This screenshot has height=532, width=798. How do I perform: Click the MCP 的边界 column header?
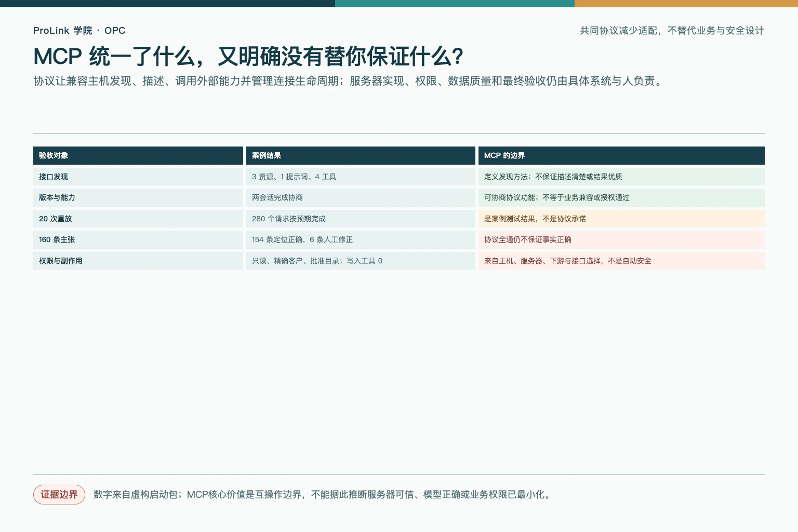(621, 155)
